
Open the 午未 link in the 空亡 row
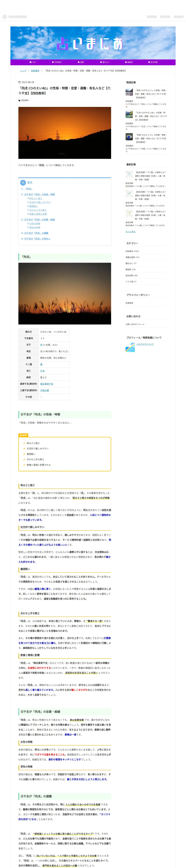pyautogui.click(x=43, y=371)
